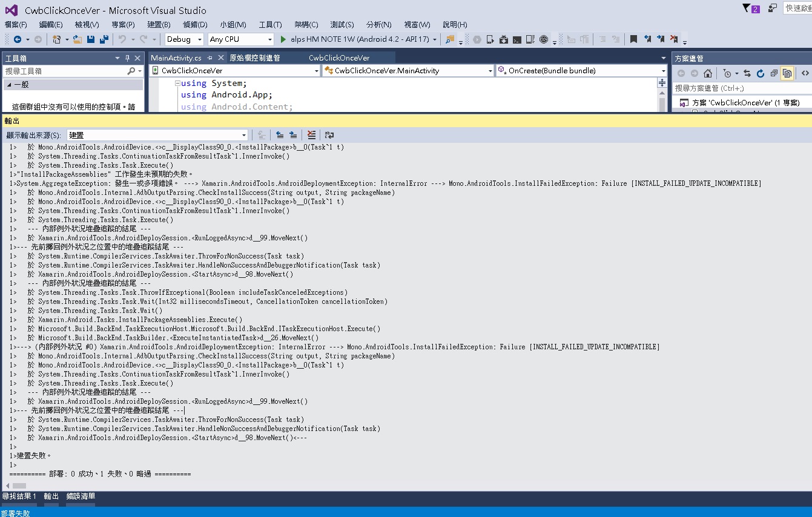Screen dimensions: 812x517
Task: Open the 工具(T) menu
Action: point(270,25)
